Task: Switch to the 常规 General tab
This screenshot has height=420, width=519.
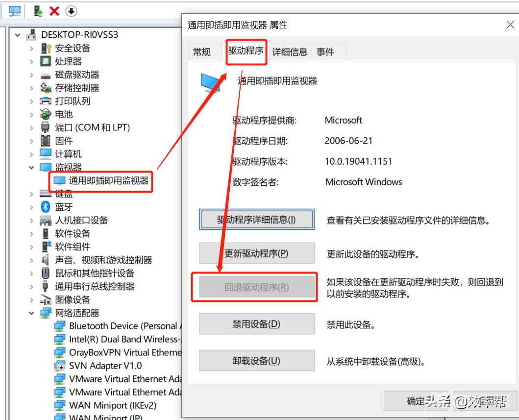Action: [201, 52]
